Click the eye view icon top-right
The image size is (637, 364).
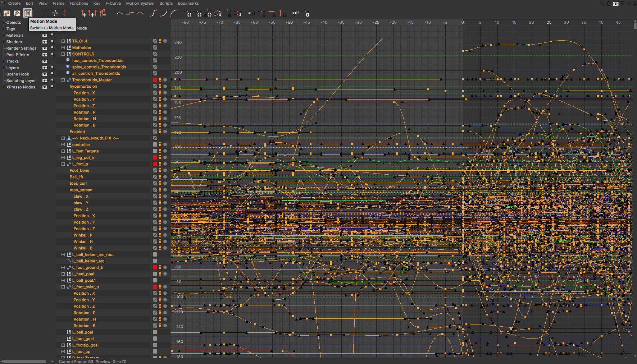(616, 3)
